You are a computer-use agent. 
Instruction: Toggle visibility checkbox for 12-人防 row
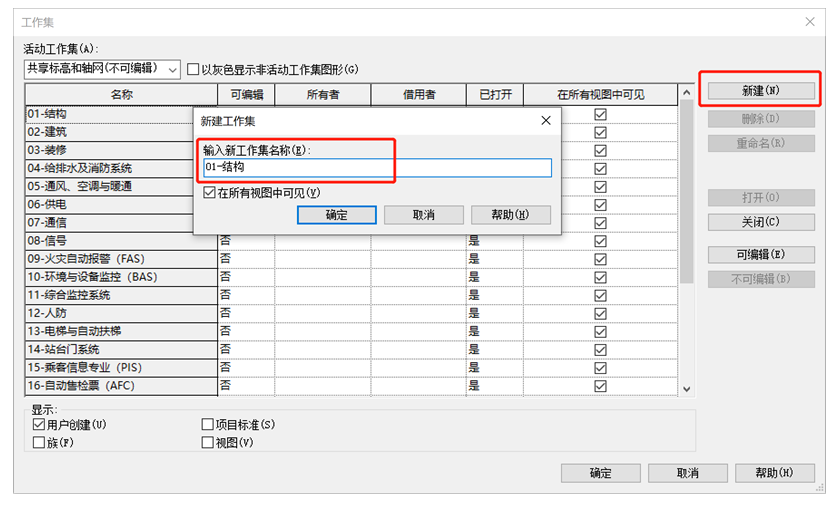pos(601,313)
